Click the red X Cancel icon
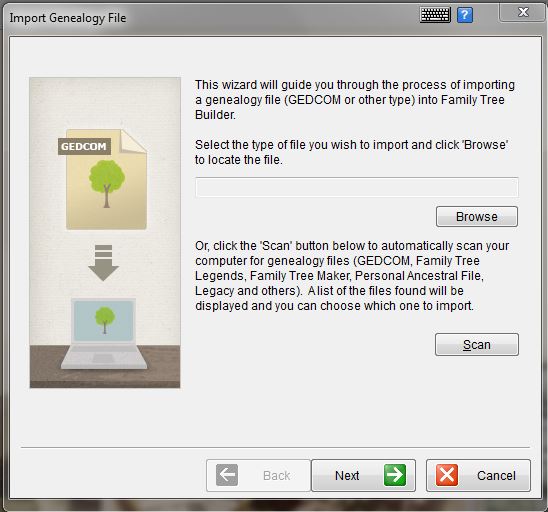Viewport: 548px width, 512px height. pos(447,475)
